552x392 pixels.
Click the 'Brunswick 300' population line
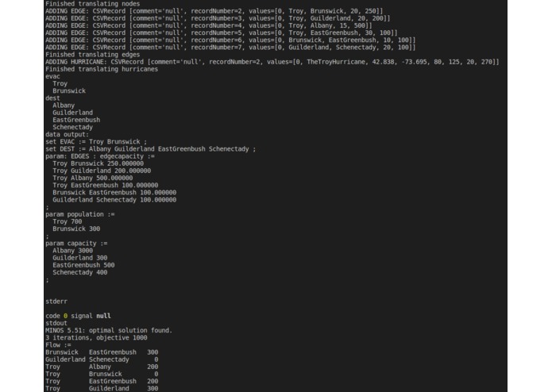pos(76,229)
